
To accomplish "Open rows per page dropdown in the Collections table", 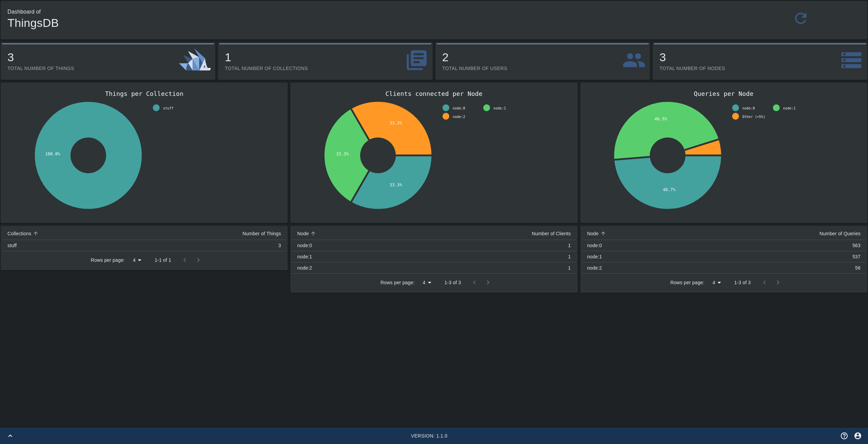I will (137, 260).
